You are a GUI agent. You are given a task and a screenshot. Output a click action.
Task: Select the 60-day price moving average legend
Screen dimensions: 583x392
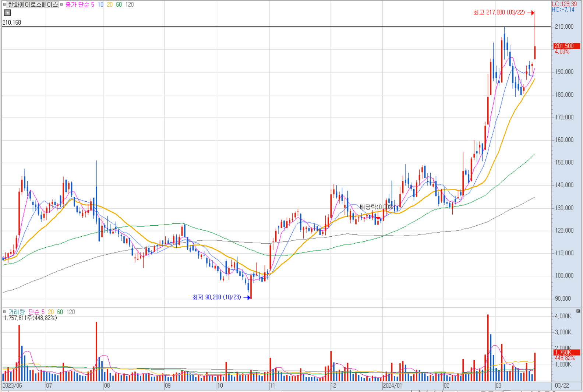tap(119, 5)
